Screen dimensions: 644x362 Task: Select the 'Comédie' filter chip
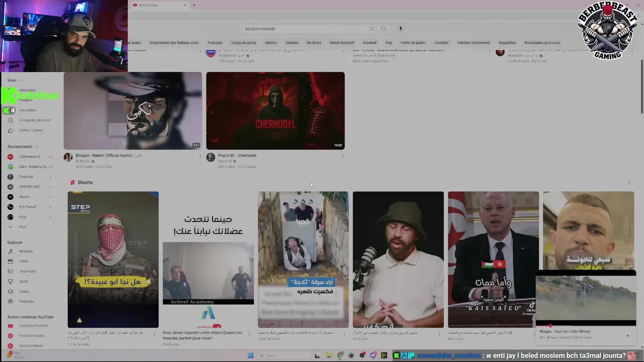tap(441, 43)
